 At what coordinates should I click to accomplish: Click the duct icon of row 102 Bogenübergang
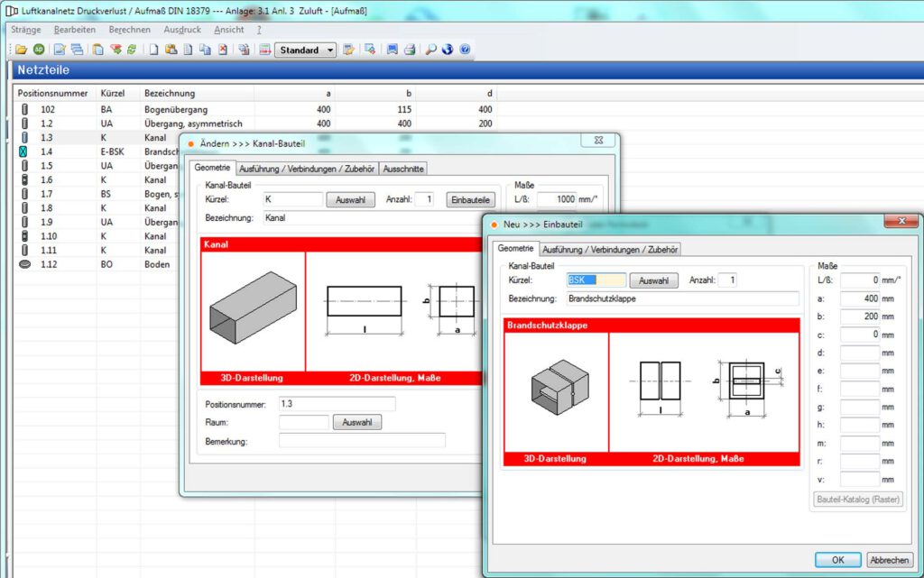point(24,109)
